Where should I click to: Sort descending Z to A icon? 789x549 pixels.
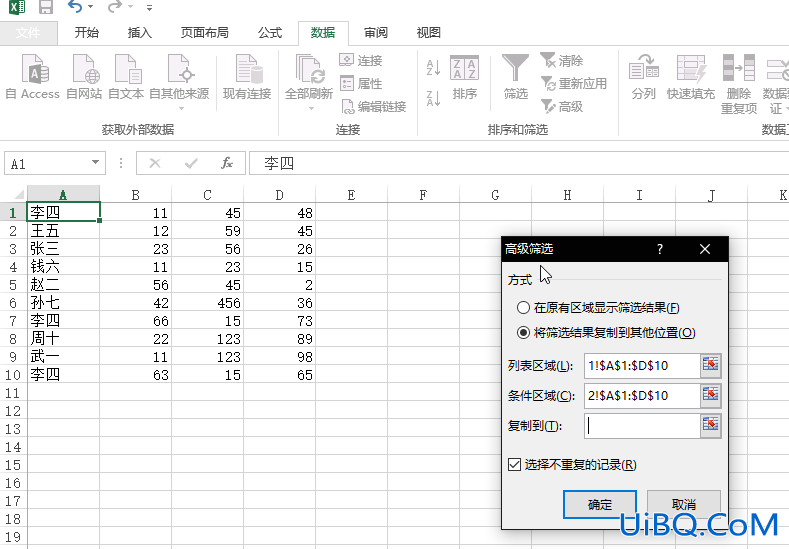pos(433,98)
